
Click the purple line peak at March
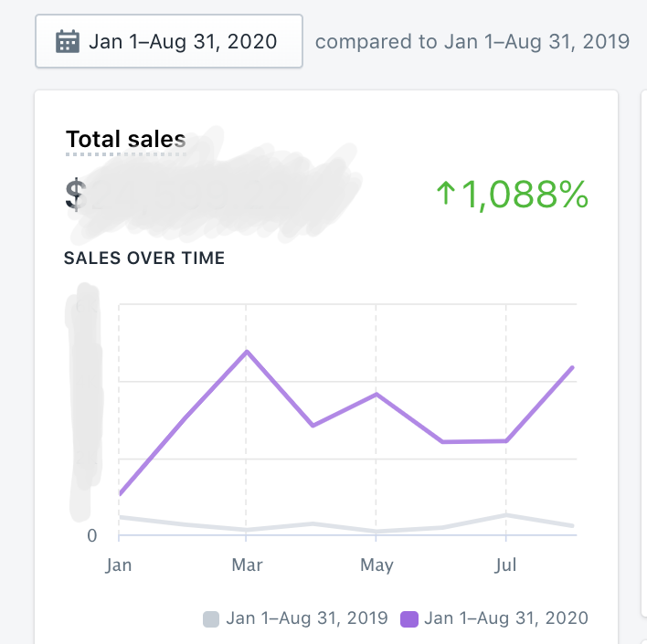(x=246, y=352)
